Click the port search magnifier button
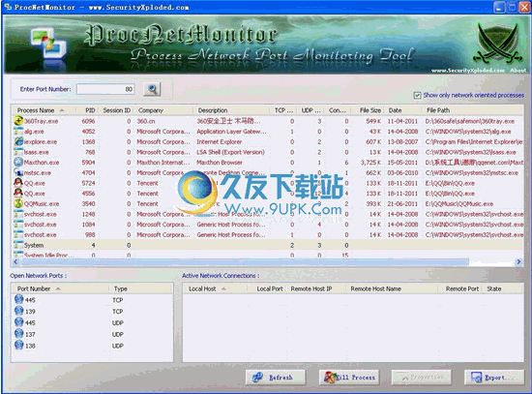The width and height of the screenshot is (532, 394). [x=152, y=89]
